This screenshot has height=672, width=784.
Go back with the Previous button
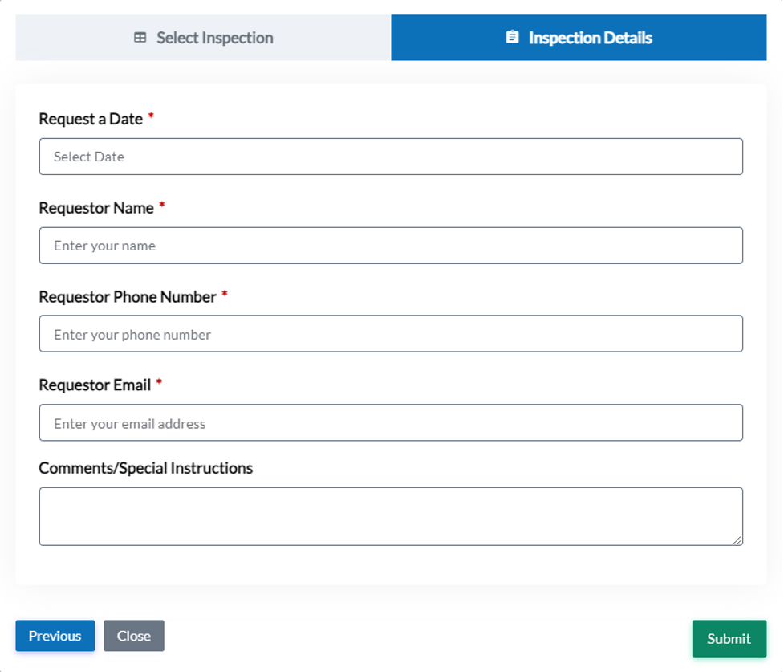click(x=55, y=636)
